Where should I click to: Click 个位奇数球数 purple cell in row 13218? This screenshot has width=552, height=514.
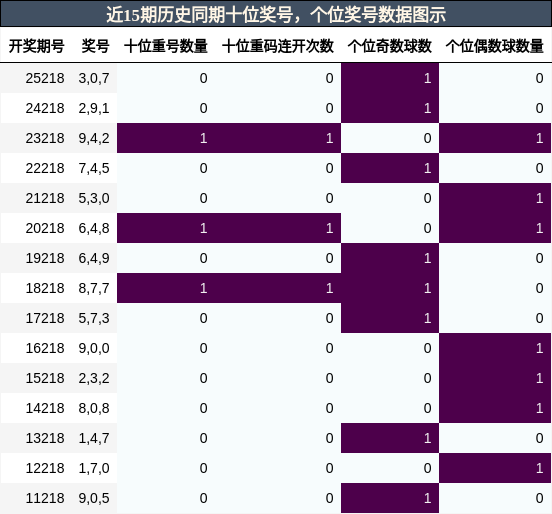pos(390,438)
